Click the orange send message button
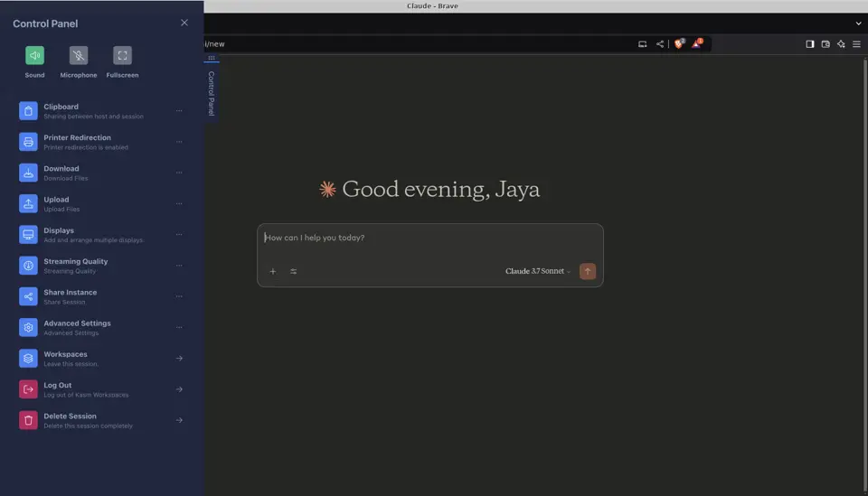Screen dimensions: 868x496 (x=588, y=271)
